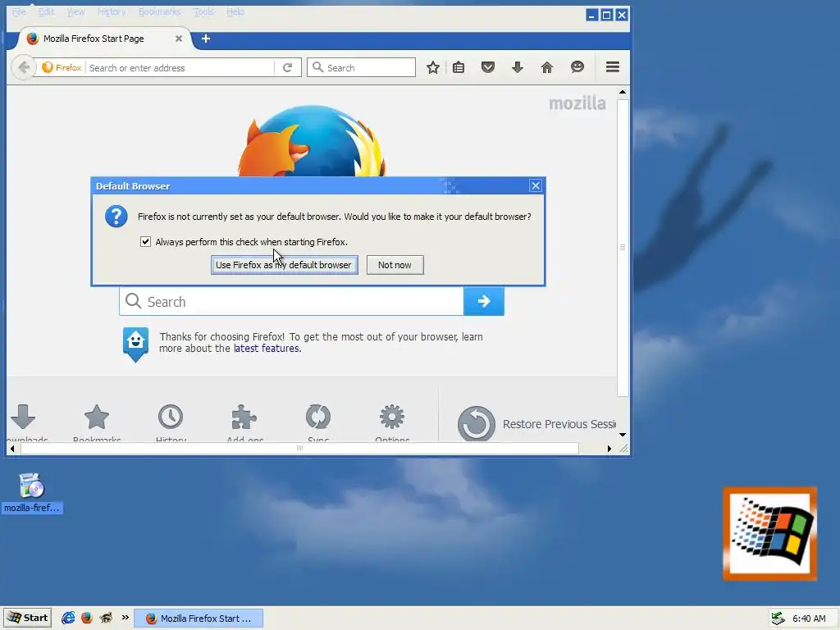840x630 pixels.
Task: Click the system tray network icon
Action: coord(778,619)
